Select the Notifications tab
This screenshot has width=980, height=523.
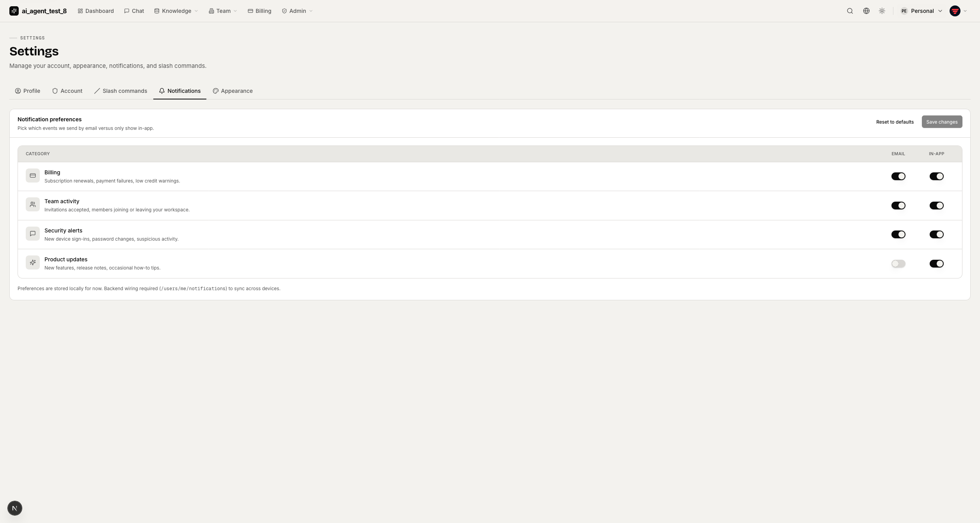coord(180,91)
